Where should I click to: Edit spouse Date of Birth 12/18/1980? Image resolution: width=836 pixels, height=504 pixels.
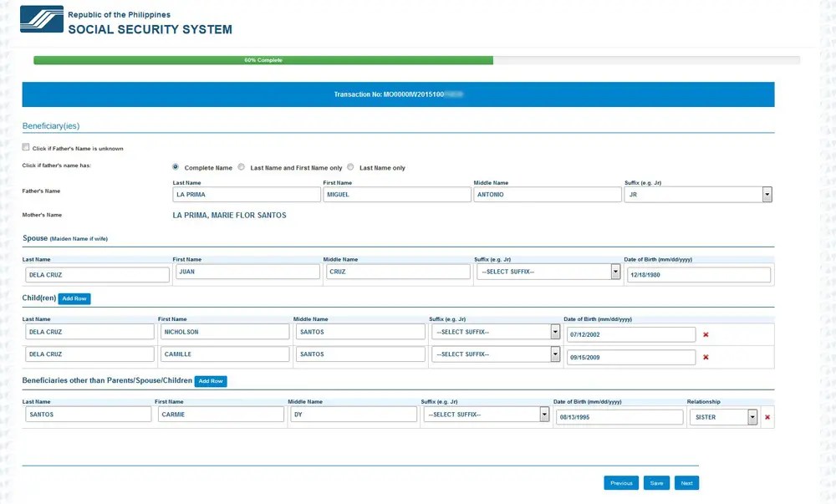tap(698, 275)
